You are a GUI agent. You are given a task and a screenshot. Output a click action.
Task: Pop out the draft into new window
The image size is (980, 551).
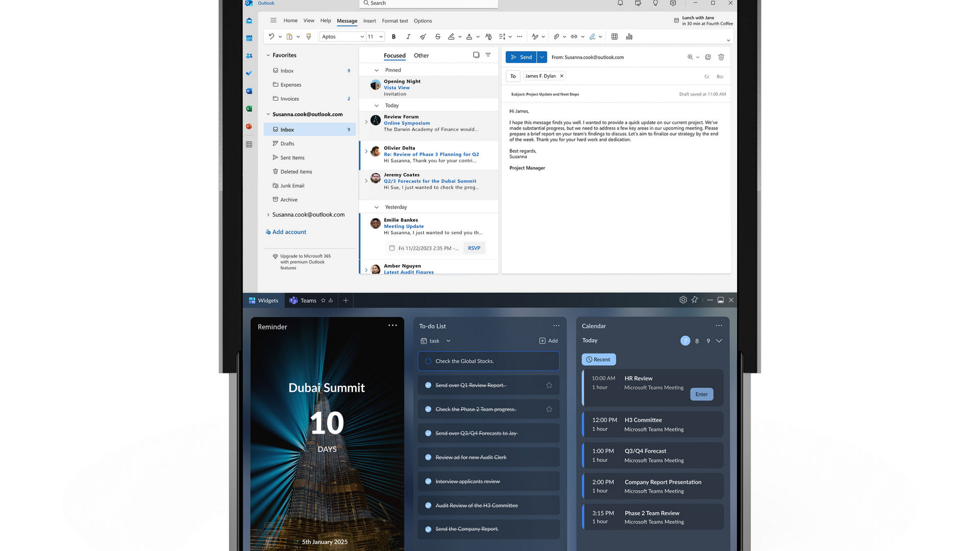tap(708, 57)
